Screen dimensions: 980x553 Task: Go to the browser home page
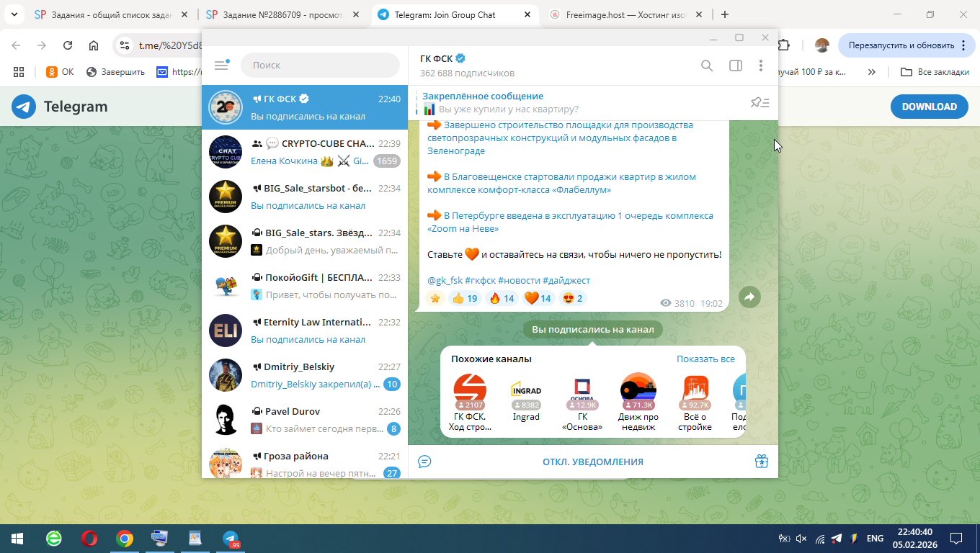click(x=94, y=45)
